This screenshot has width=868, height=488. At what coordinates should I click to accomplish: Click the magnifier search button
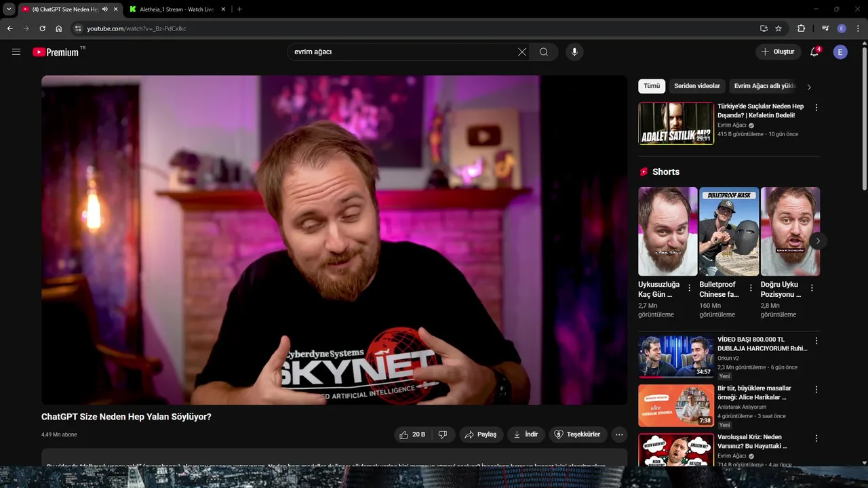click(544, 52)
